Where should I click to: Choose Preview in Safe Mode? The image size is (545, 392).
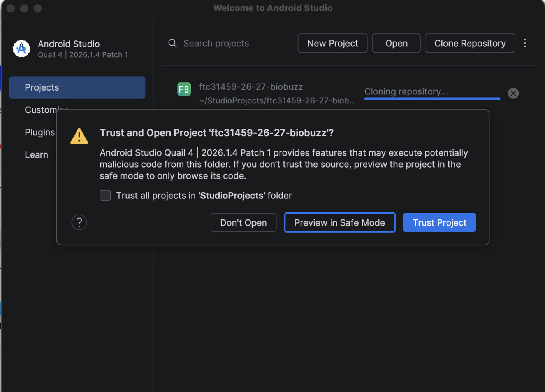tap(340, 222)
